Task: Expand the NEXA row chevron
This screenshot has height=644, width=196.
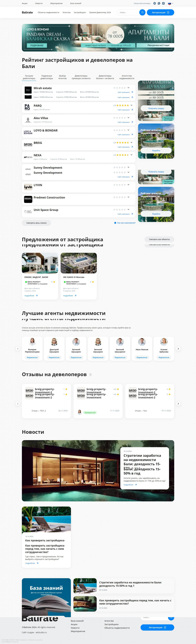Action: coord(131,155)
